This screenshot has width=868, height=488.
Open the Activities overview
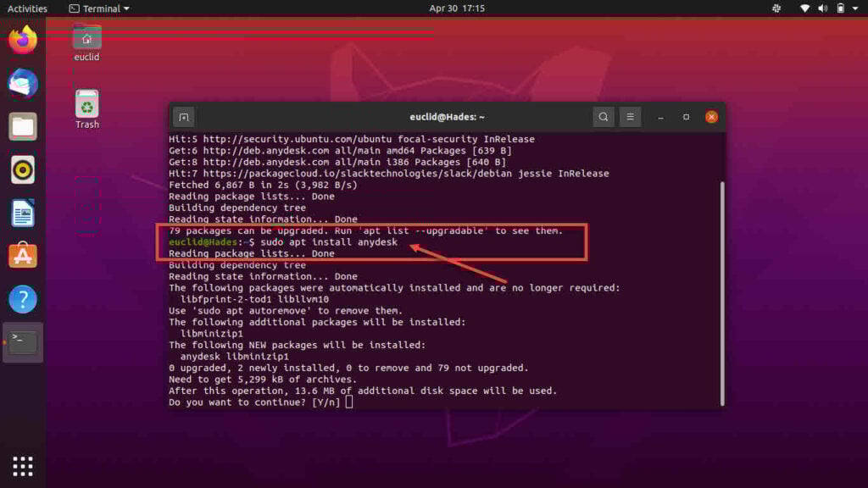coord(27,8)
